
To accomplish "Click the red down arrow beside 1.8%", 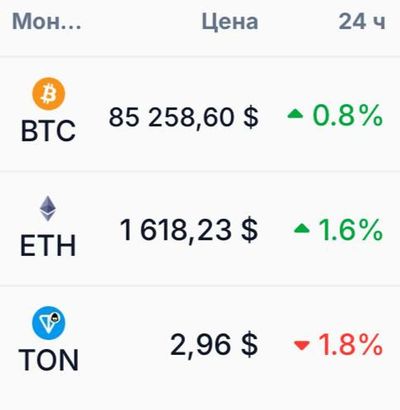I will point(302,345).
